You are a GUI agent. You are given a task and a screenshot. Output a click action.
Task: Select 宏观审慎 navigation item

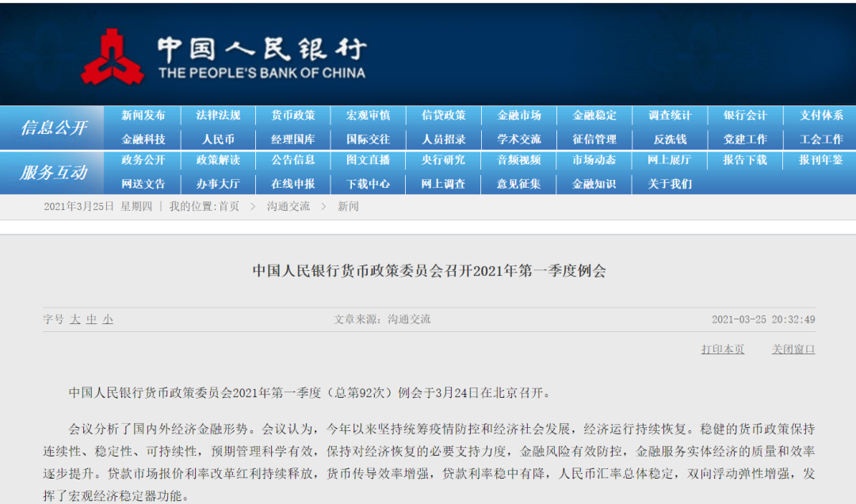point(368,115)
